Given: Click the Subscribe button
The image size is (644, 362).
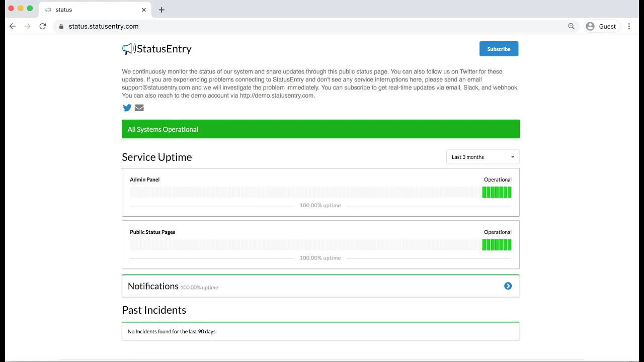Looking at the screenshot, I should click(499, 49).
